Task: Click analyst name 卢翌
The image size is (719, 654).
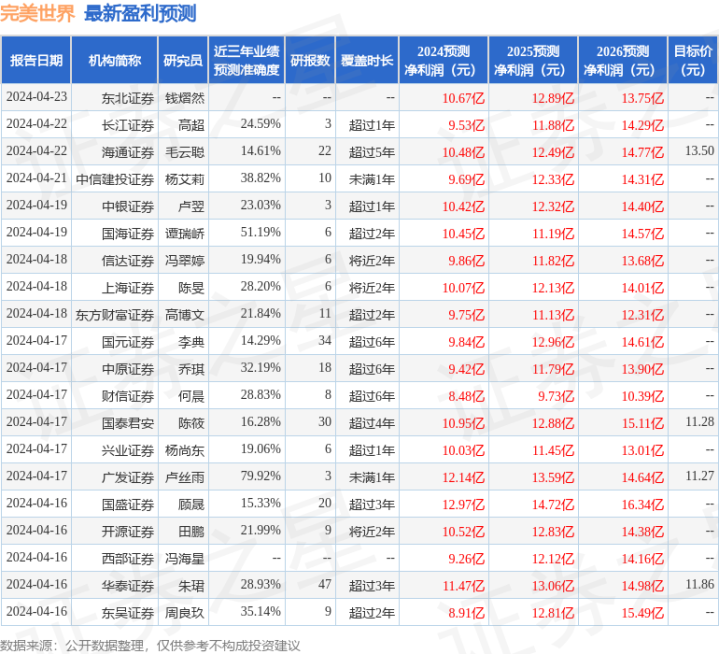Action: [191, 206]
